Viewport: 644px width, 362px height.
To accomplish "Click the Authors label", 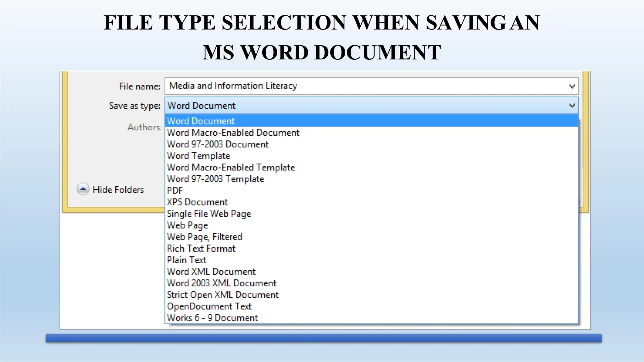I will click(145, 127).
